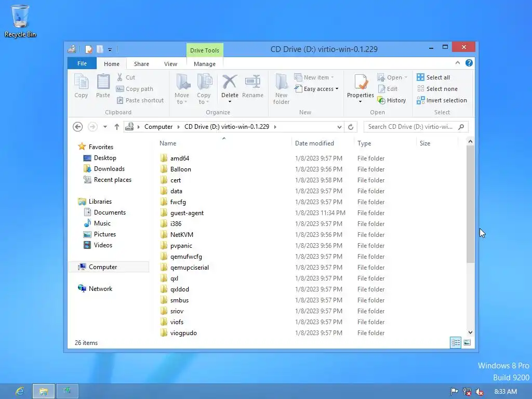The height and width of the screenshot is (399, 532).
Task: Select the viogpudo folder
Action: click(x=183, y=333)
